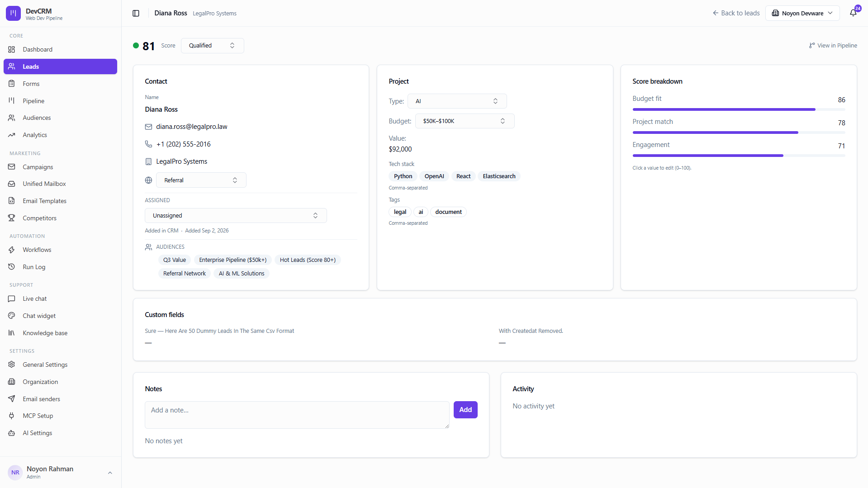This screenshot has width=868, height=488.
Task: Click the globe icon next to Referral
Action: point(148,180)
